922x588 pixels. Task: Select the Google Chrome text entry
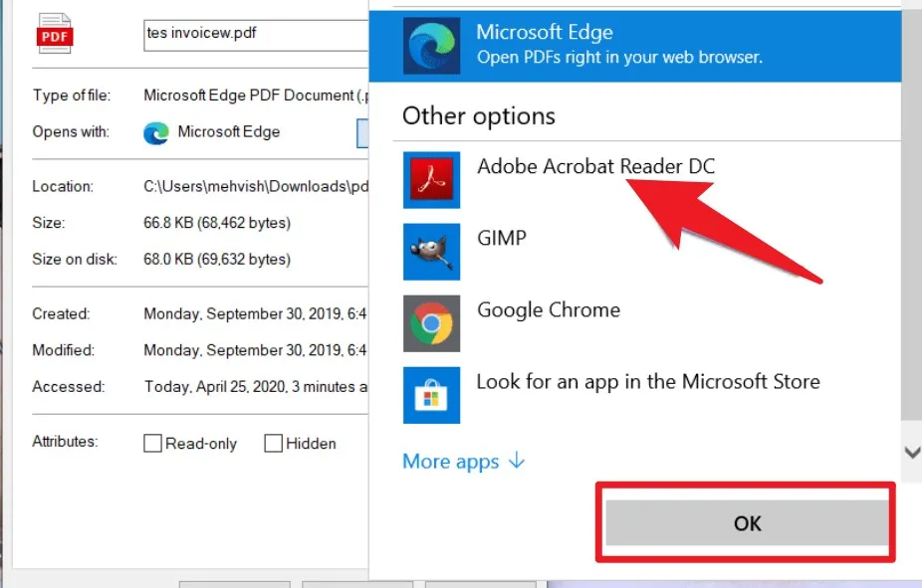tap(549, 310)
